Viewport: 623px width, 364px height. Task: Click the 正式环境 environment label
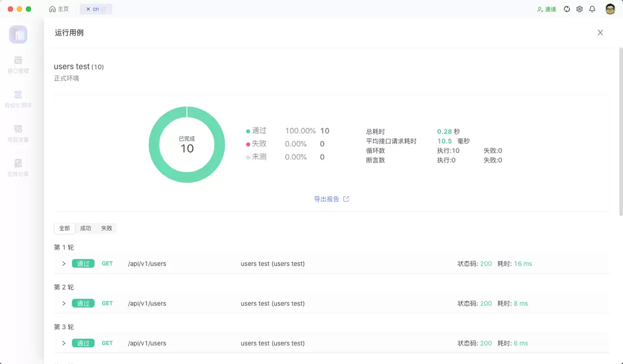pos(67,78)
